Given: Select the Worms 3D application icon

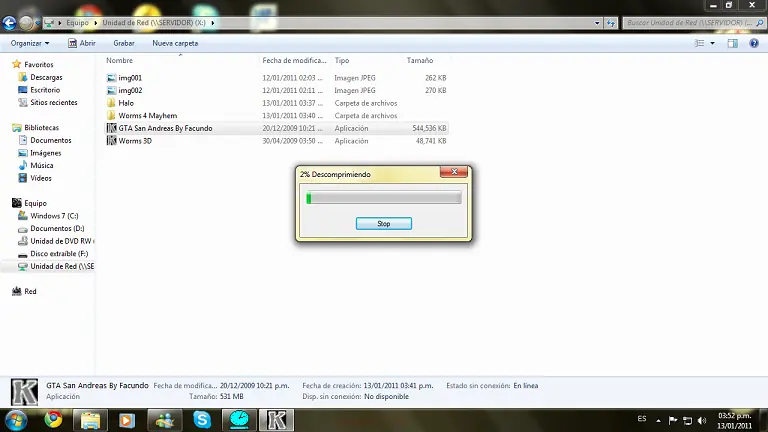Looking at the screenshot, I should tap(111, 141).
